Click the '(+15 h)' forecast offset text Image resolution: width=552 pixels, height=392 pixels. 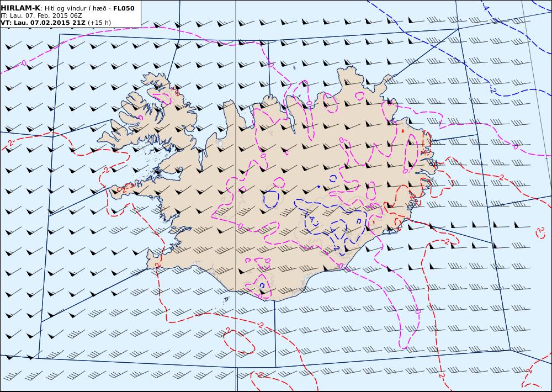[x=99, y=23]
